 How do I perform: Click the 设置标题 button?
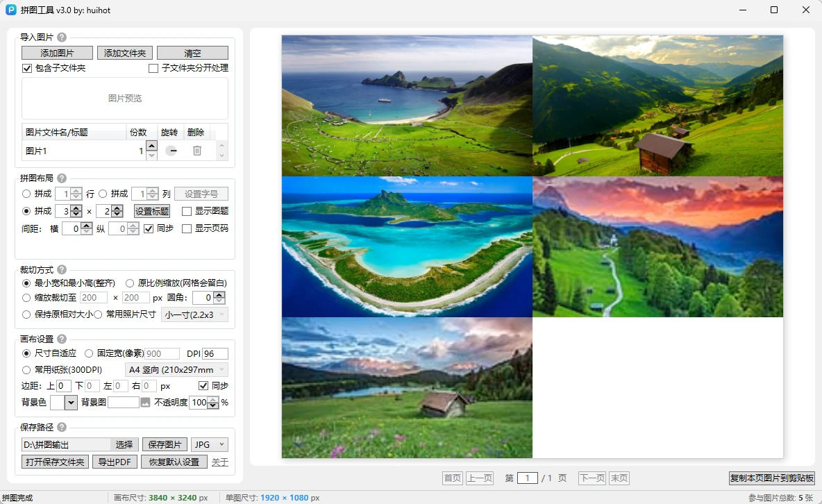(152, 211)
